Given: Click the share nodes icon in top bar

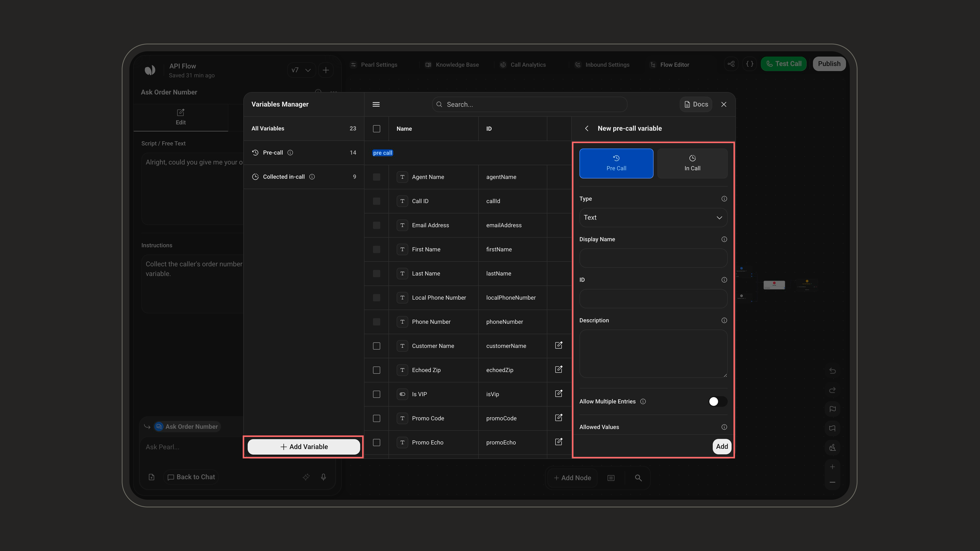Looking at the screenshot, I should tap(731, 64).
